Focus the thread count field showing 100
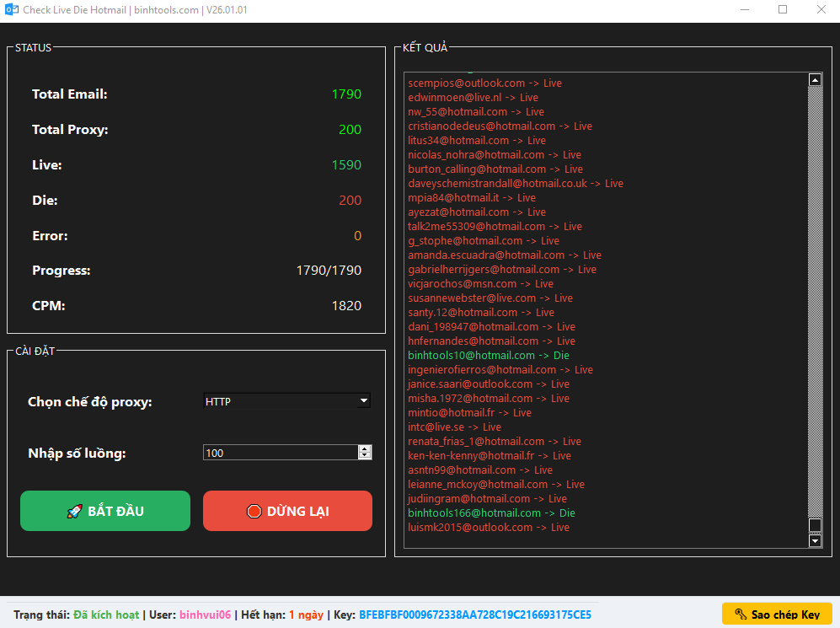Viewport: 840px width, 628px height. (x=280, y=453)
